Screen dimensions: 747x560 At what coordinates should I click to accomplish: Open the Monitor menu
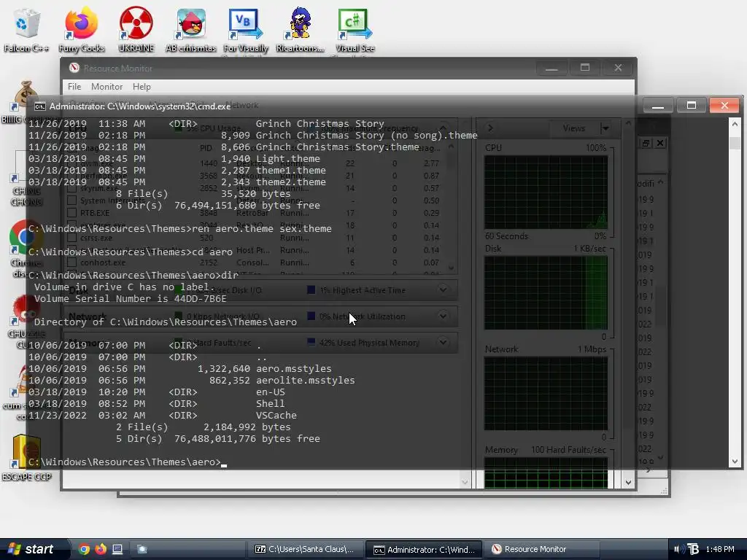(107, 87)
